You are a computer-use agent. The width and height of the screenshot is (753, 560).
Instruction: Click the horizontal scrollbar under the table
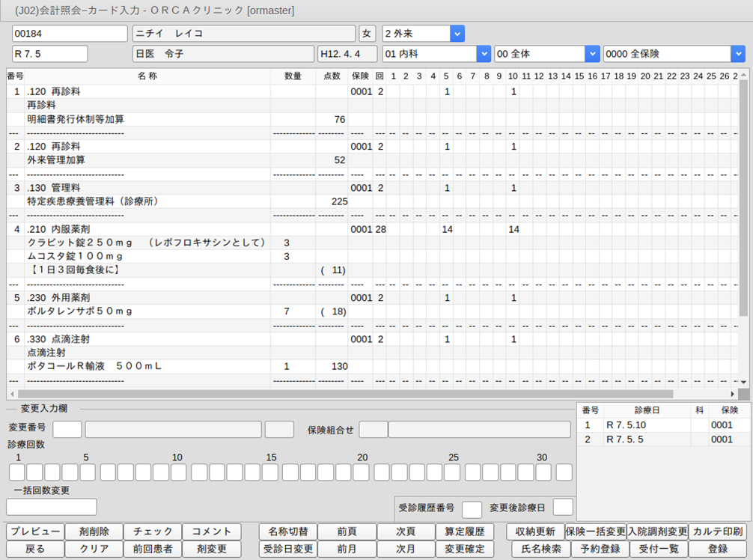click(x=344, y=394)
